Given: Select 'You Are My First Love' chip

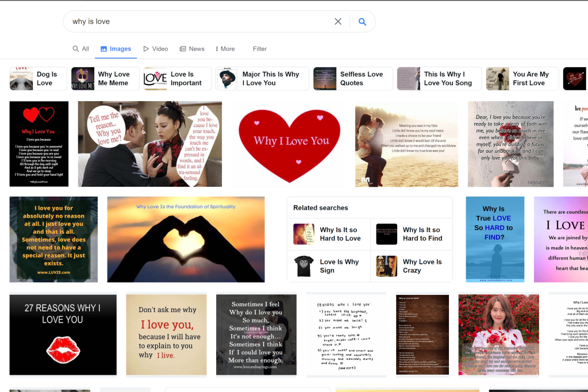Looking at the screenshot, I should coord(522,79).
